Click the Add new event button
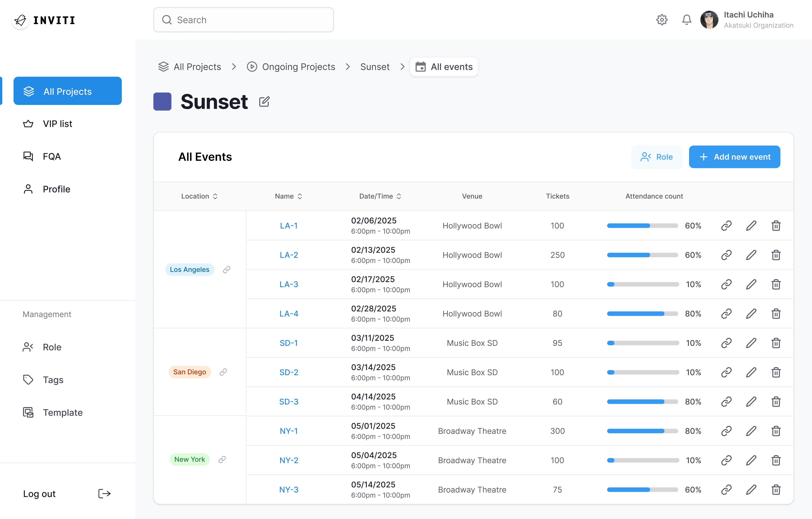This screenshot has width=812, height=519. [734, 157]
